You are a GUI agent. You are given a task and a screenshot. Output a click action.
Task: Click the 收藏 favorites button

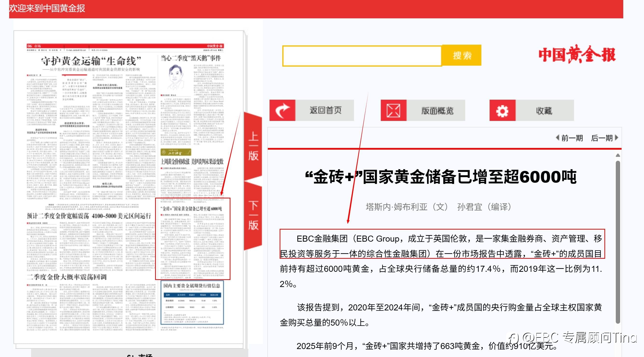[x=544, y=110]
